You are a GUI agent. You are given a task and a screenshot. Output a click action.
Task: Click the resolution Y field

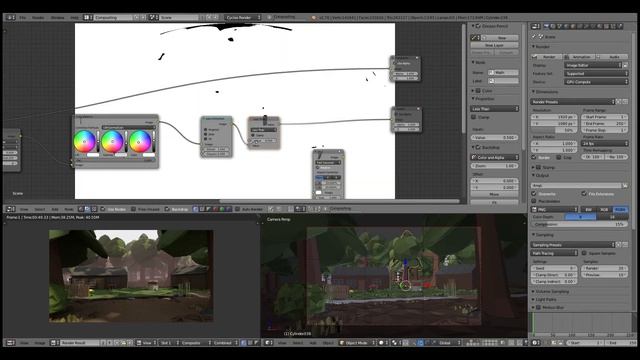[554, 123]
